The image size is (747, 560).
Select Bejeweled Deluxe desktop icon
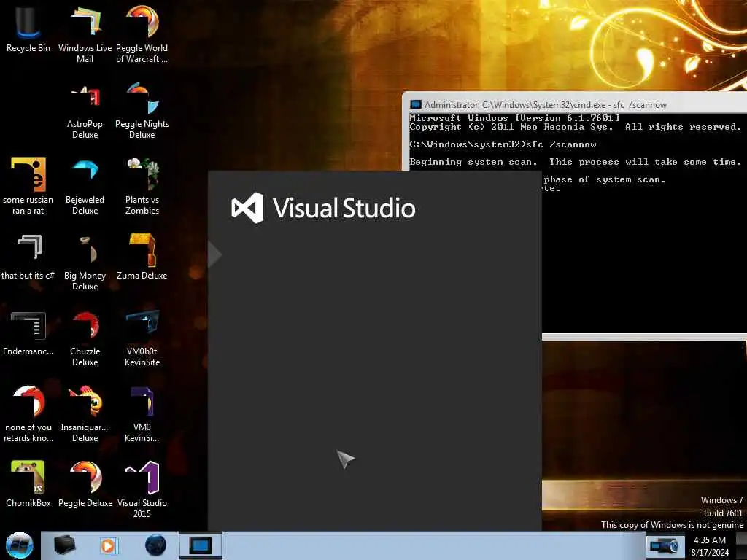(85, 186)
